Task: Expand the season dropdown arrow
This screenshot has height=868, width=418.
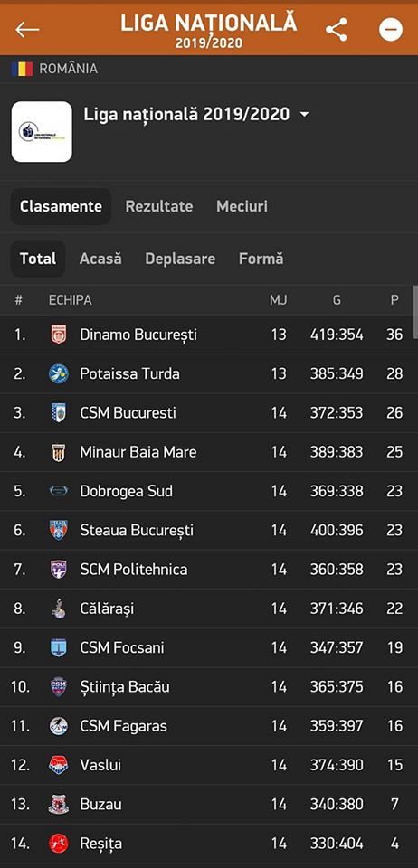Action: (304, 115)
